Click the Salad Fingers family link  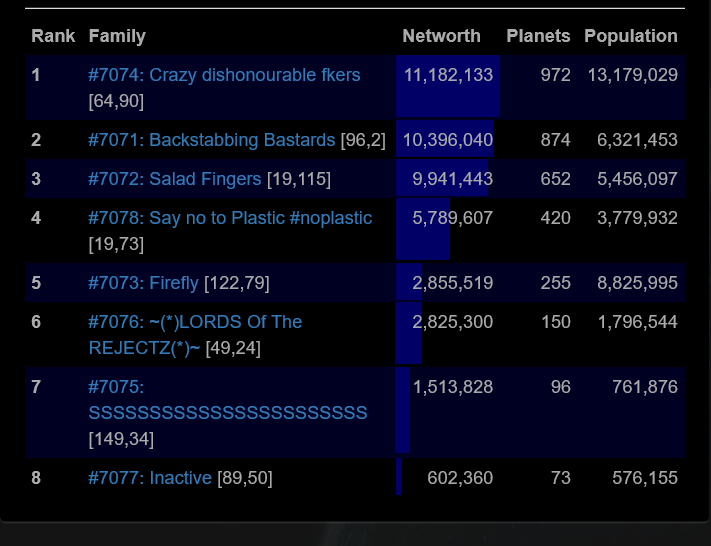point(175,179)
